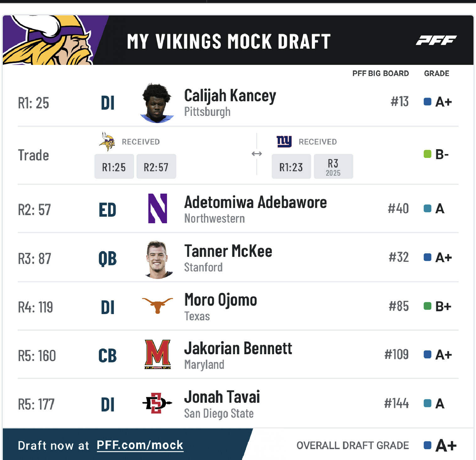Click the PFF logo in the header
476x460 pixels.
(x=436, y=41)
